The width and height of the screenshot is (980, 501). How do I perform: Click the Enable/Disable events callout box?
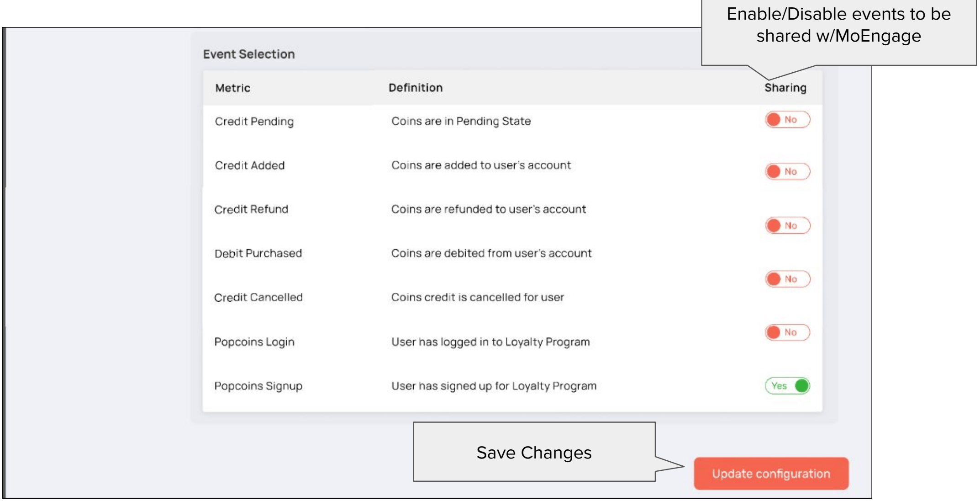click(x=838, y=32)
